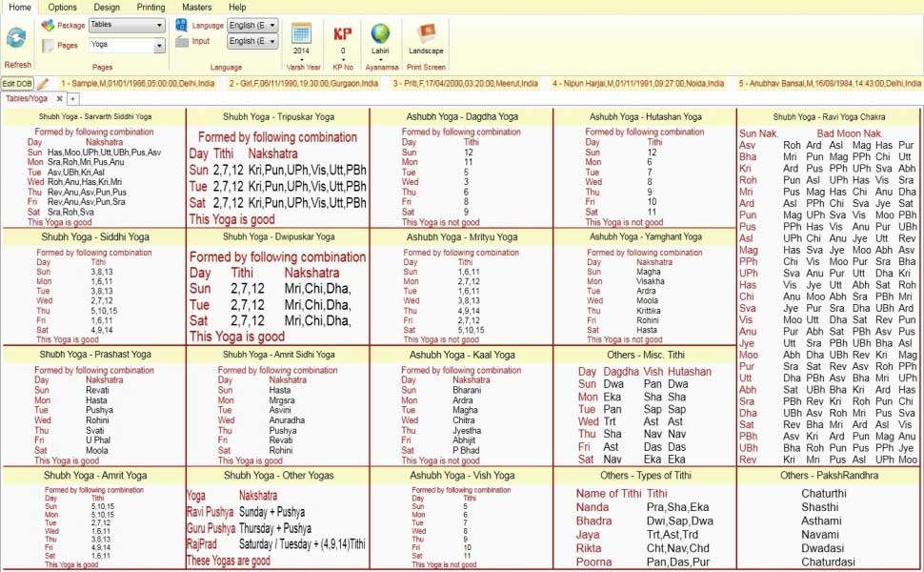
Task: Click the RajPrad yoga row
Action: pos(276,544)
